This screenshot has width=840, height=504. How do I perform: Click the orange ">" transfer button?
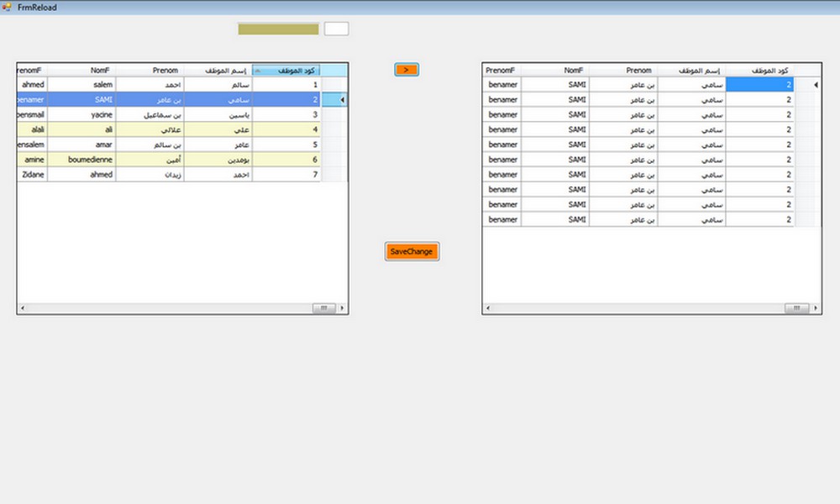click(407, 70)
